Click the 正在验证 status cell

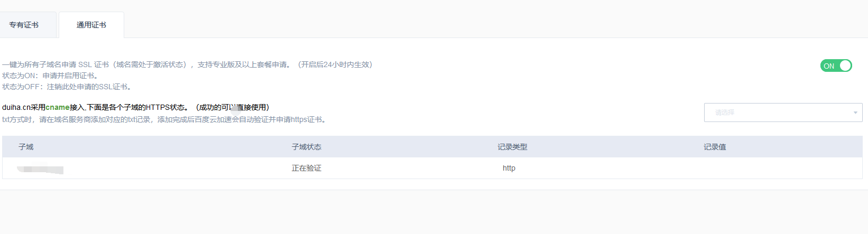click(307, 168)
